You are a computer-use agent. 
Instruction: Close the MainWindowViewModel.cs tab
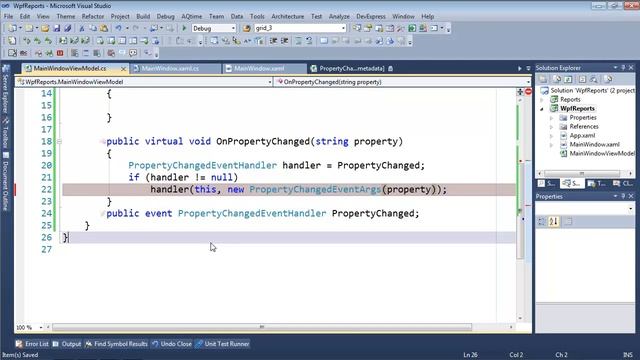point(123,69)
